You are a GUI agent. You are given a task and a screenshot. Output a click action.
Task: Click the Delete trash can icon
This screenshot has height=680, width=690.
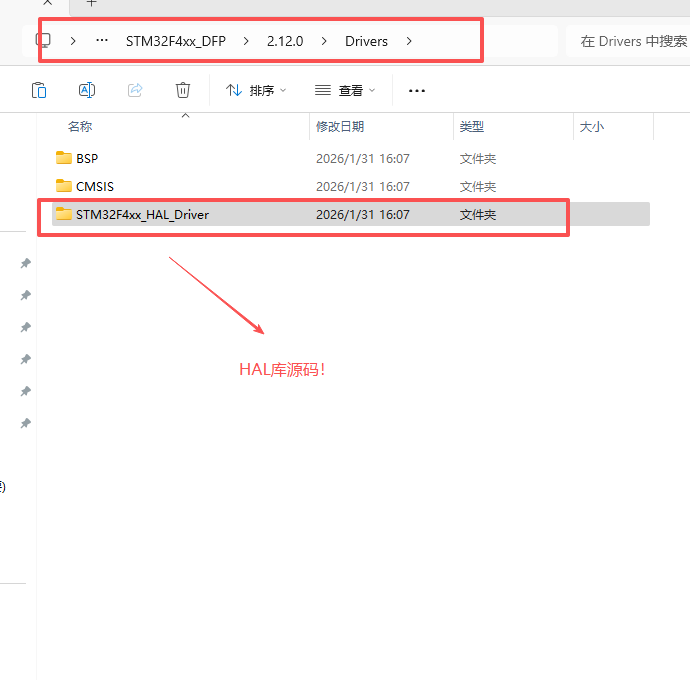pyautogui.click(x=183, y=90)
